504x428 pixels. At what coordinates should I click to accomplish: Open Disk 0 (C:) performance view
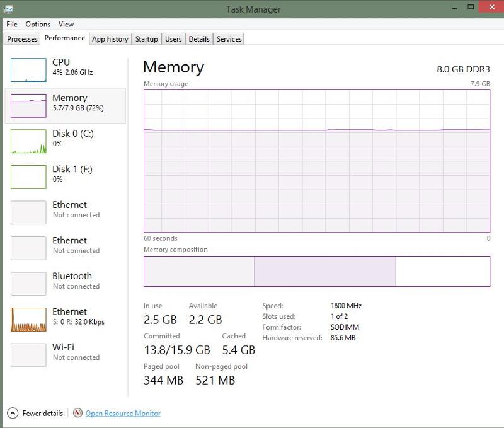coord(29,141)
